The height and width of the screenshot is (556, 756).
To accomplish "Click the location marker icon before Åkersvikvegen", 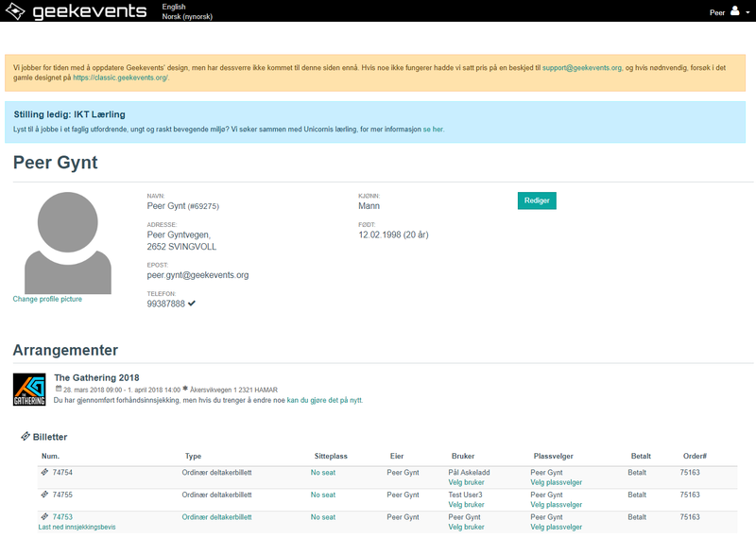I will [185, 389].
